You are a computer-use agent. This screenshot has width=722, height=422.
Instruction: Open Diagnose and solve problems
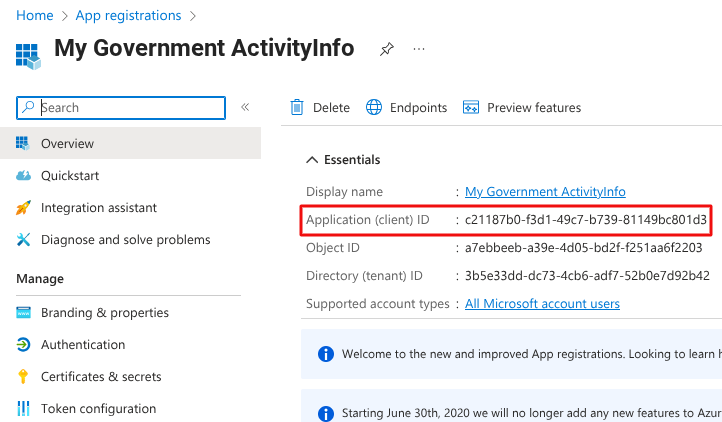pyautogui.click(x=125, y=240)
